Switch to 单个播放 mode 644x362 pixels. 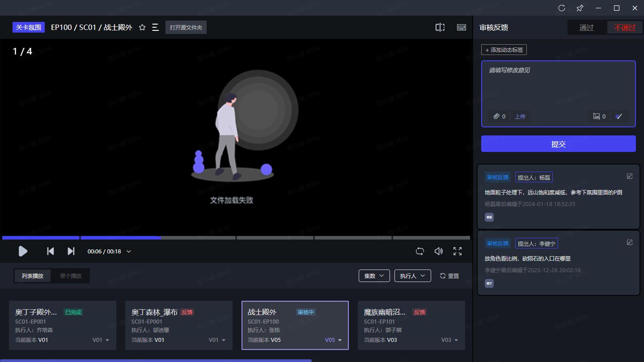pos(71,276)
